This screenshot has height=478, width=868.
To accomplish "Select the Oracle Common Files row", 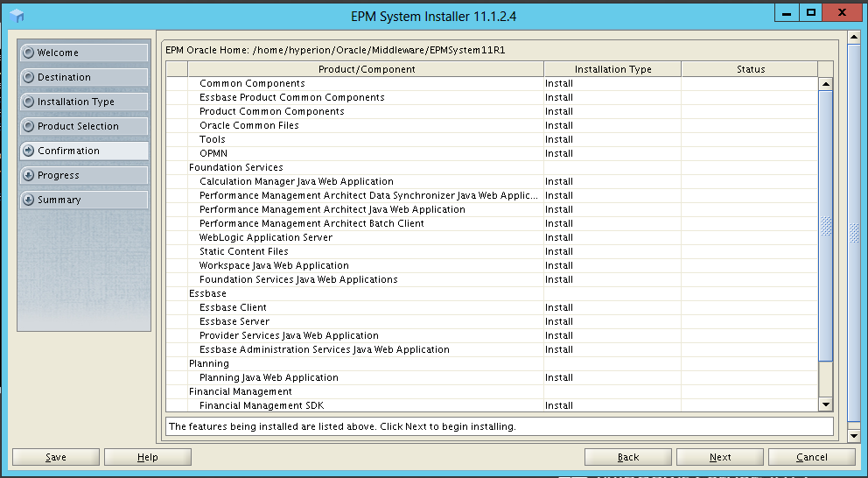I will pos(492,126).
